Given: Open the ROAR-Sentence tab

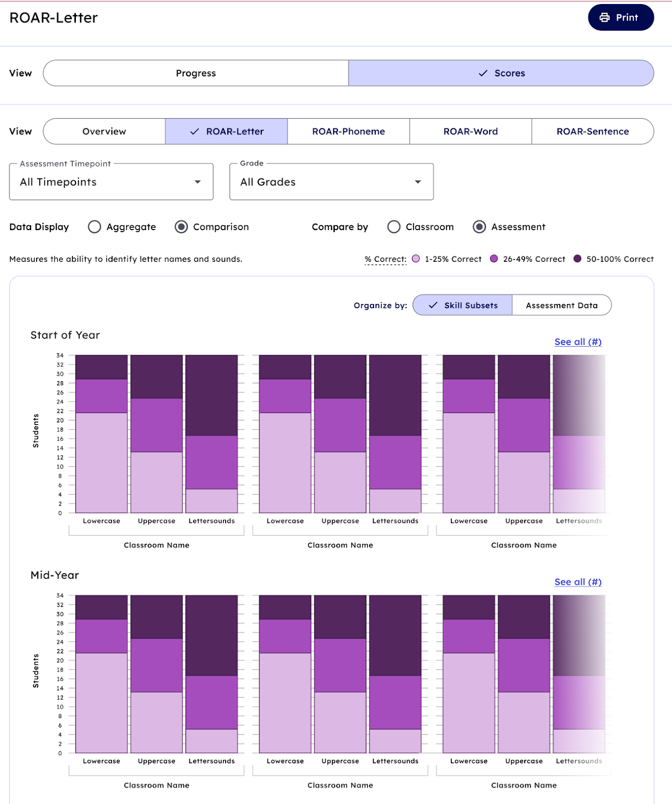Looking at the screenshot, I should coord(593,132).
